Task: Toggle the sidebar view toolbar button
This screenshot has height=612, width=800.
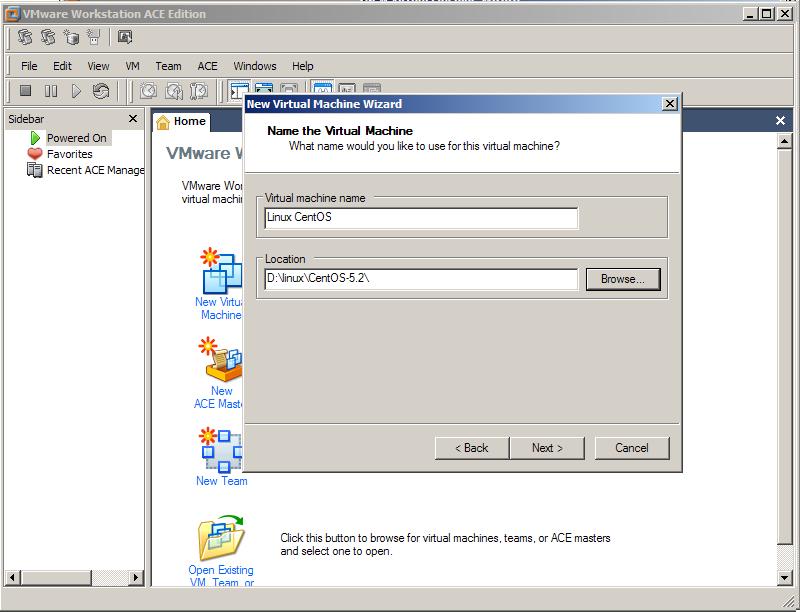Action: coord(238,91)
